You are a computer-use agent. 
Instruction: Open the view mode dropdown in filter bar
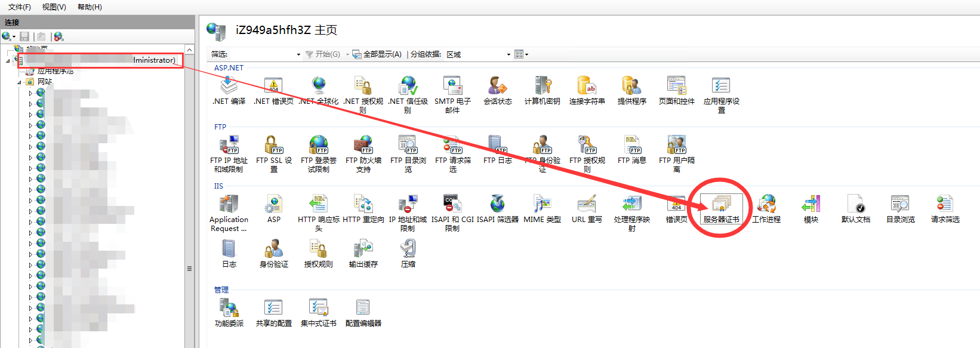click(522, 54)
